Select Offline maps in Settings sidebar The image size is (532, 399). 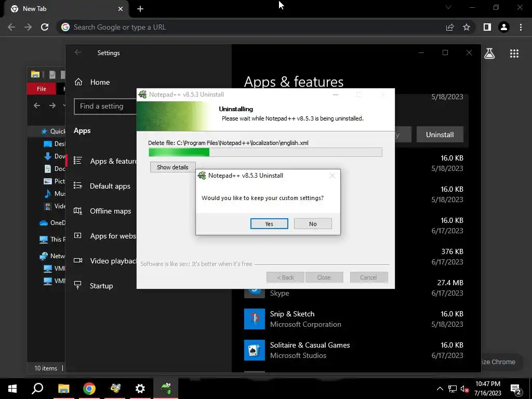110,211
